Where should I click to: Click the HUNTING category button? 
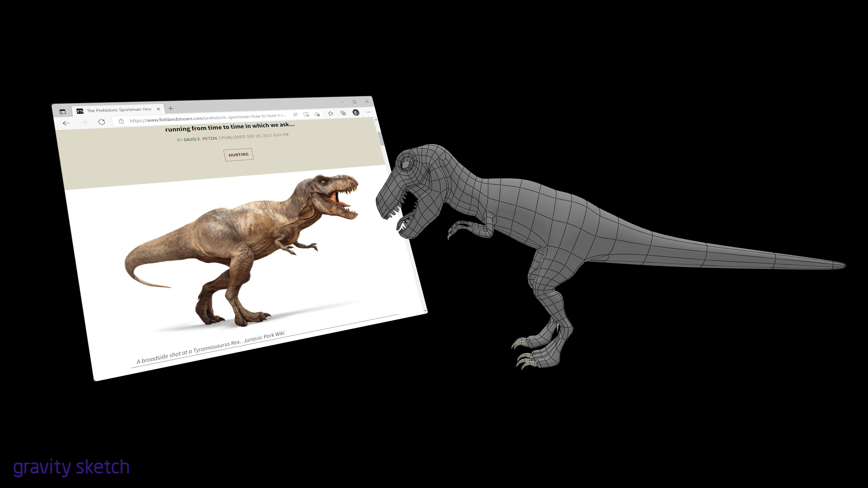click(x=238, y=155)
